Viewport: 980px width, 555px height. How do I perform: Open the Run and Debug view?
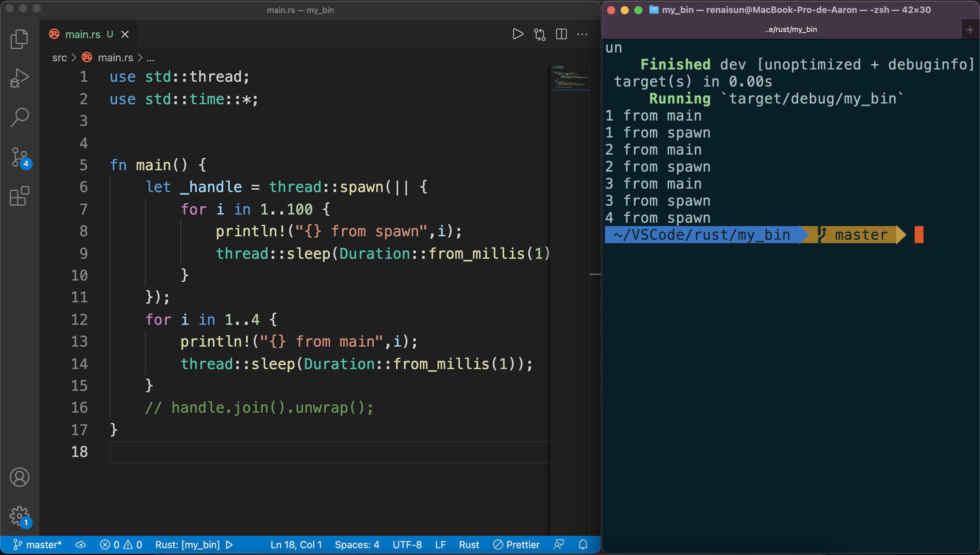pyautogui.click(x=19, y=78)
